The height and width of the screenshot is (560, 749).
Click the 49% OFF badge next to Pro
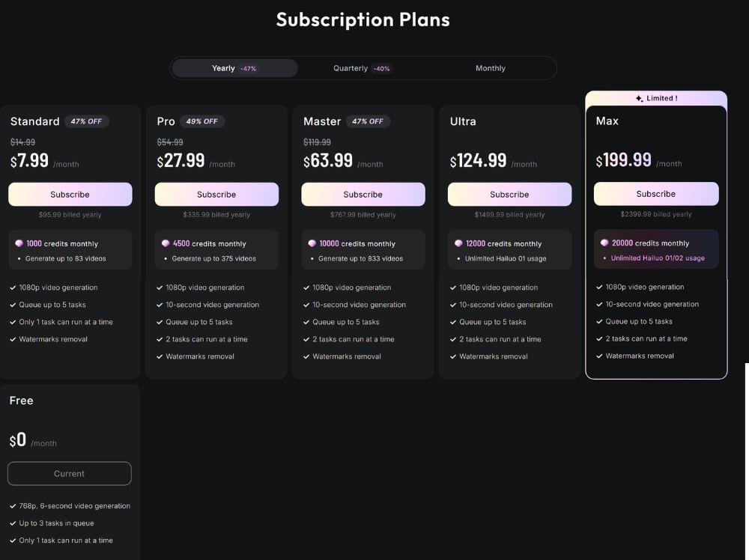[202, 121]
